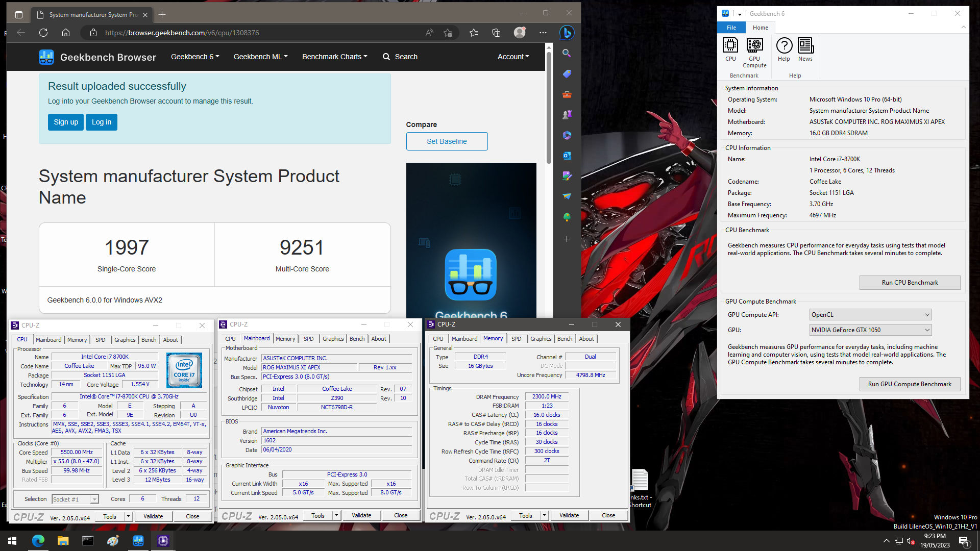Click the Search link in Geekbench Browser
This screenshot has width=980, height=551.
(400, 57)
